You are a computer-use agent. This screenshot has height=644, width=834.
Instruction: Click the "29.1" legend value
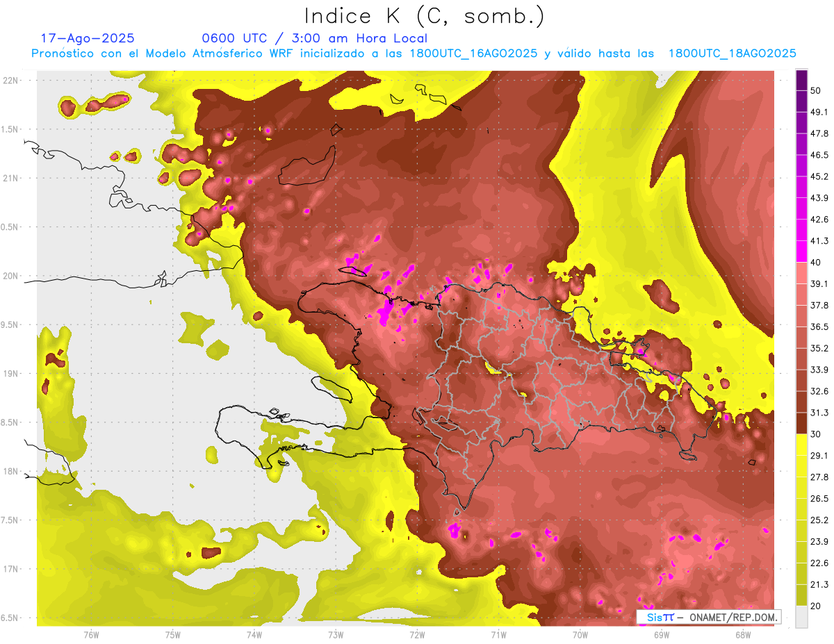[x=819, y=456]
